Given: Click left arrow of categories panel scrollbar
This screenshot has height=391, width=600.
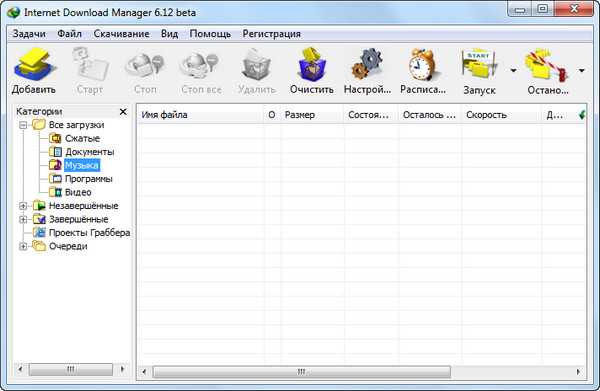Looking at the screenshot, I should (x=20, y=369).
